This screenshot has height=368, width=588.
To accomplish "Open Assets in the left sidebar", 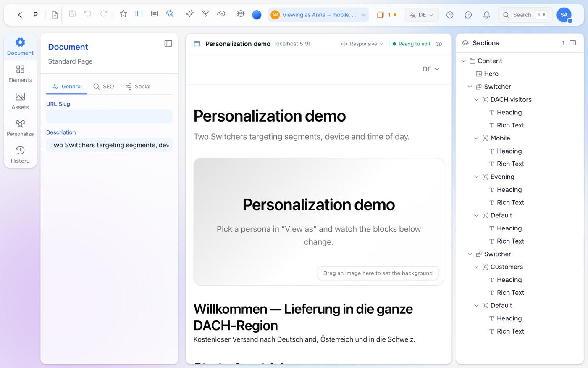I will click(x=20, y=101).
